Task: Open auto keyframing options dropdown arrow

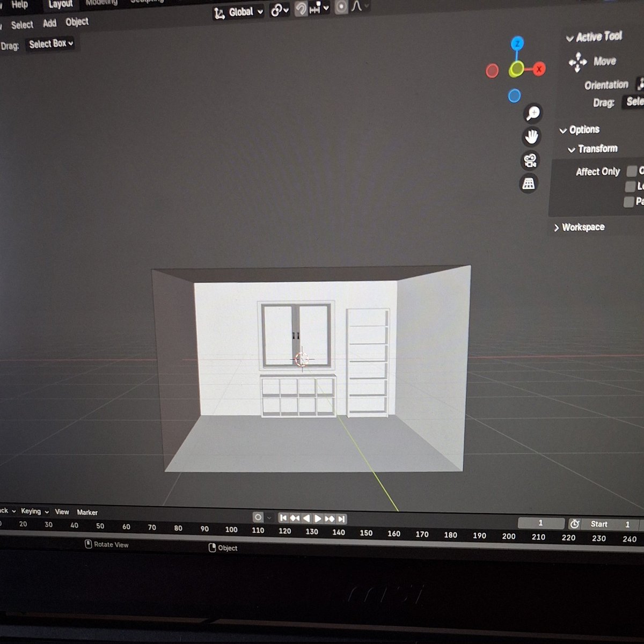Action: click(x=269, y=518)
